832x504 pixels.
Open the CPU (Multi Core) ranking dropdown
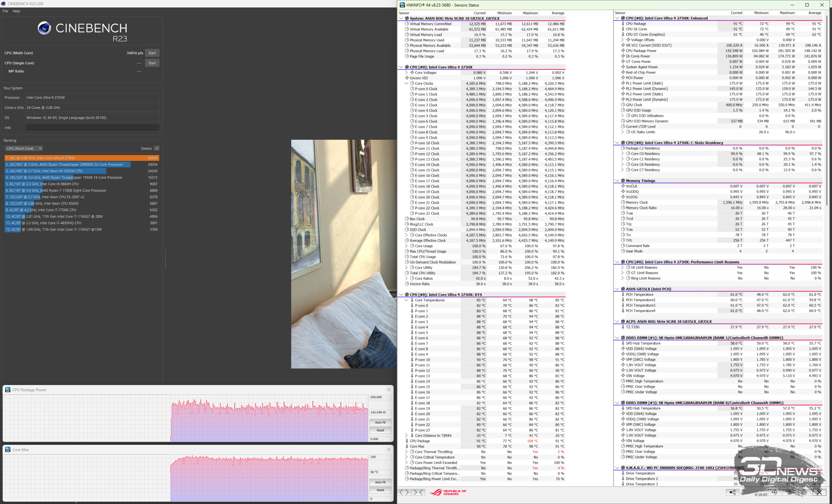(24, 148)
